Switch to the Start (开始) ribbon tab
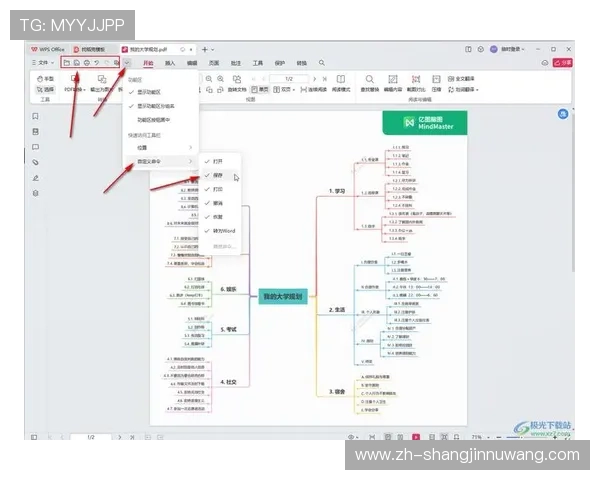Image resolution: width=600 pixels, height=480 pixels. (148, 63)
